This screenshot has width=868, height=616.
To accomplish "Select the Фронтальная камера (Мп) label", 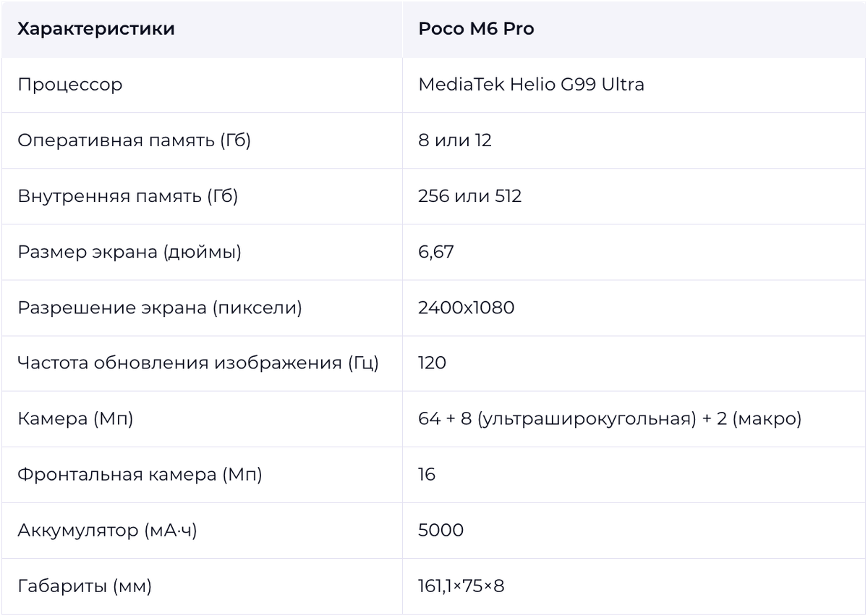I will point(140,475).
